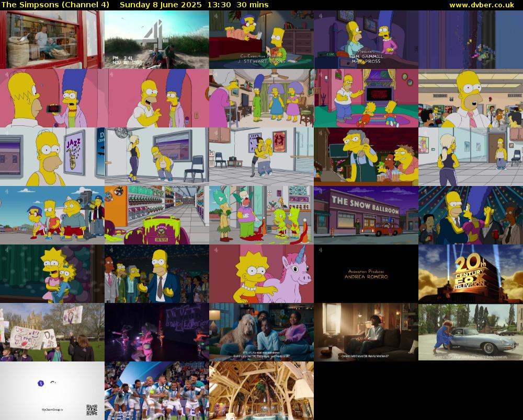The image size is (523, 420).
Task: Open the 20th Century Fox Television logo thumbnail
Action: click(471, 274)
